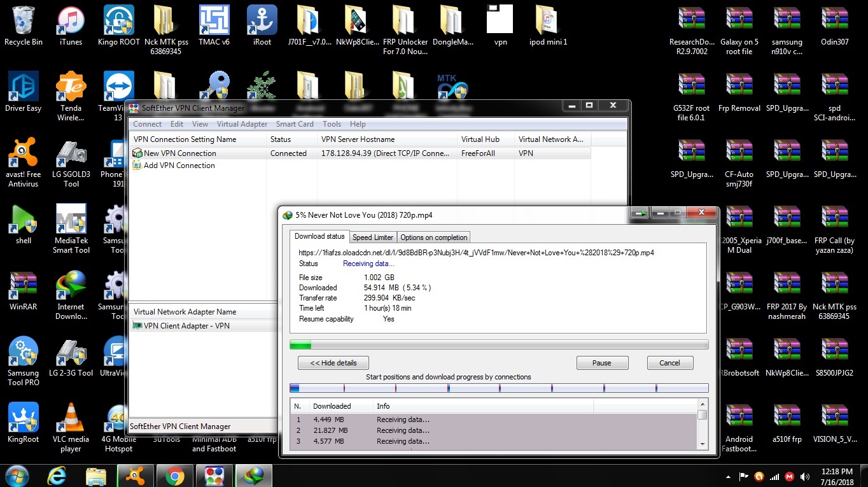Screen dimensions: 868x487
Task: Open the Driver Easy shortcut
Action: tap(24, 92)
